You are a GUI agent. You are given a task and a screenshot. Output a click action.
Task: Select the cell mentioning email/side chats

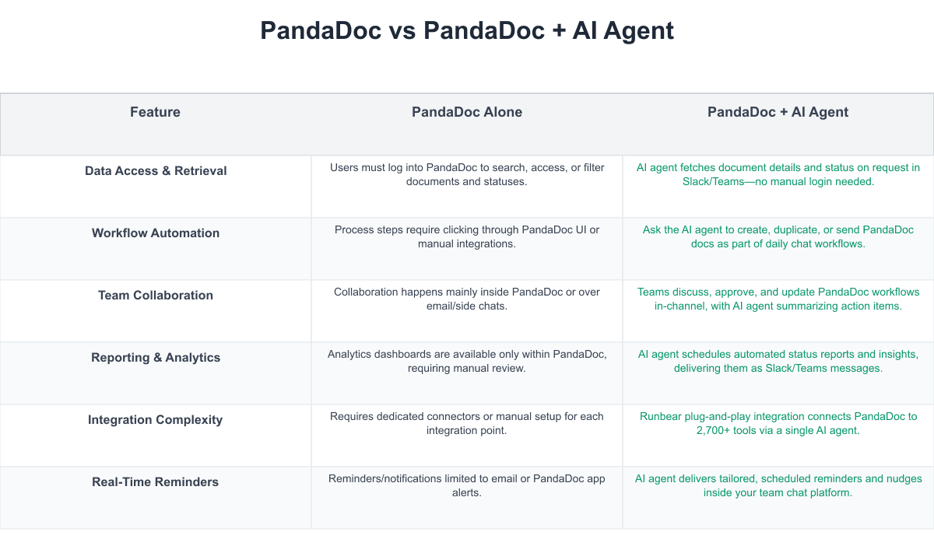[467, 299]
